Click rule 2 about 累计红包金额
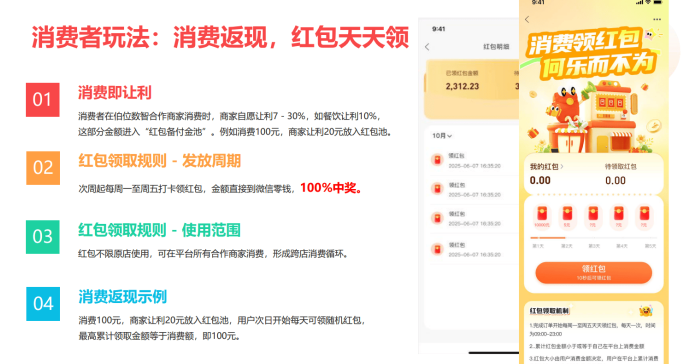The width and height of the screenshot is (690, 364). coord(587,346)
